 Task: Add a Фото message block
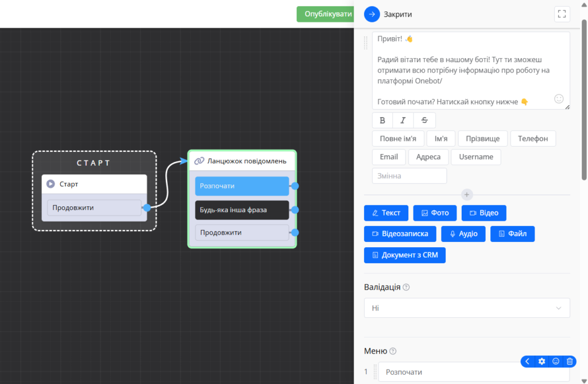435,213
